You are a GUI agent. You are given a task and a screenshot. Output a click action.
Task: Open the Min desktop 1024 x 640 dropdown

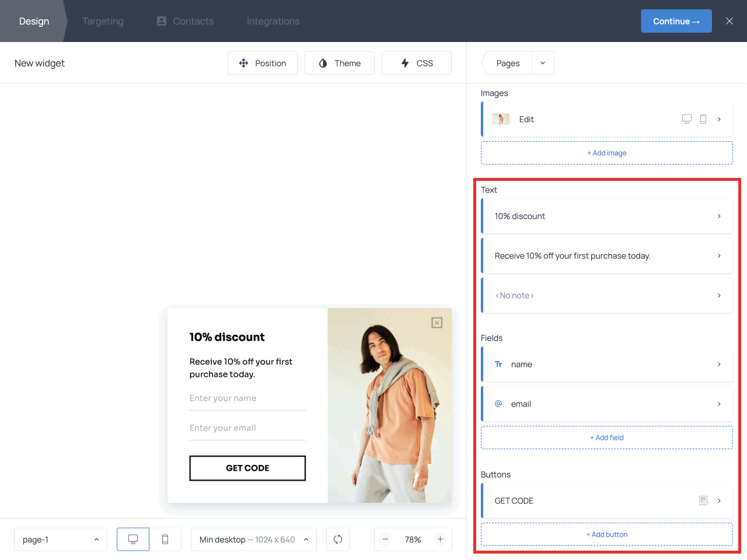click(254, 539)
